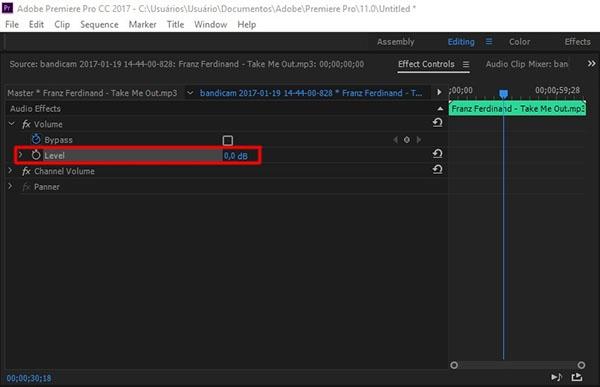Image resolution: width=600 pixels, height=387 pixels.
Task: Switch to the Color workspace
Action: pyautogui.click(x=519, y=42)
